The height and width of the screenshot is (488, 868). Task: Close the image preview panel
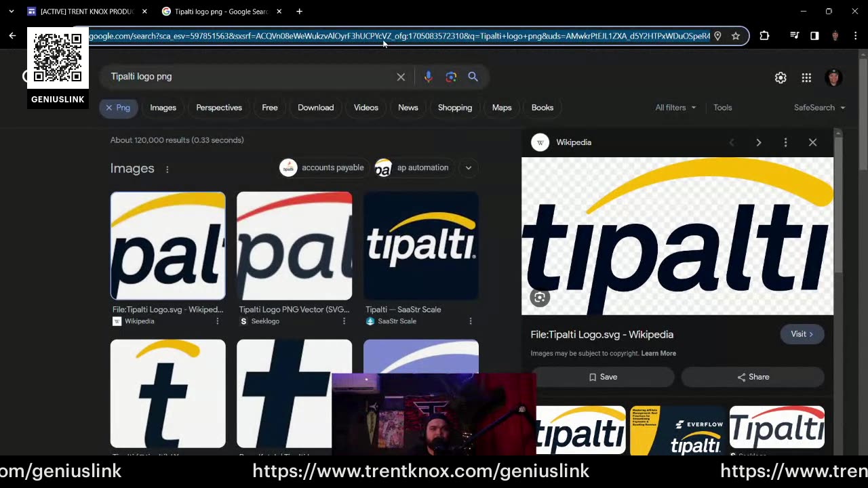pyautogui.click(x=812, y=142)
